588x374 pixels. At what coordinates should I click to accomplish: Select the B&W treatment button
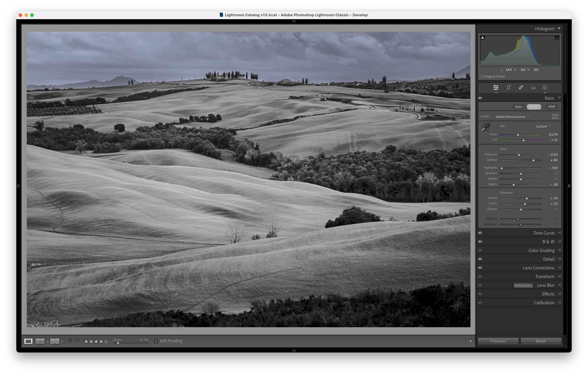534,107
